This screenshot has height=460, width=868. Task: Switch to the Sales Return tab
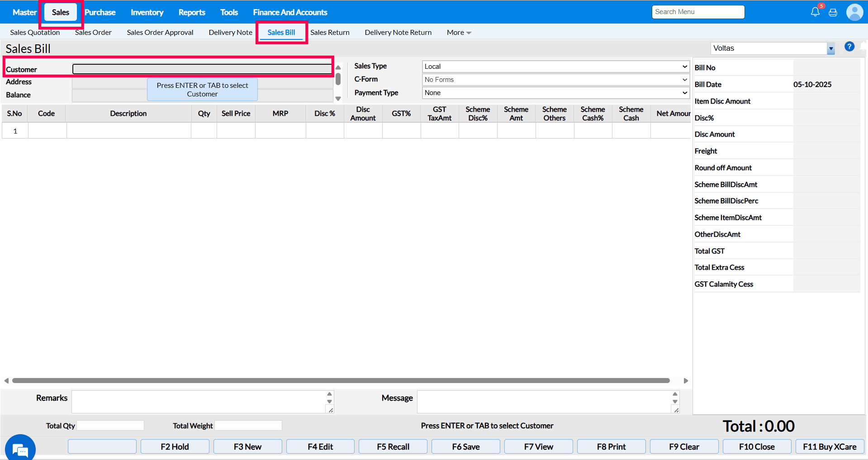click(330, 33)
